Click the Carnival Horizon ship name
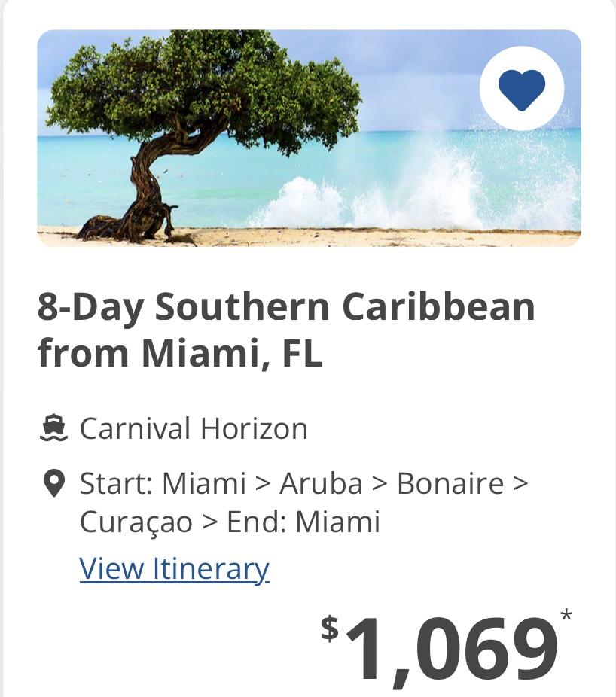 [x=194, y=428]
